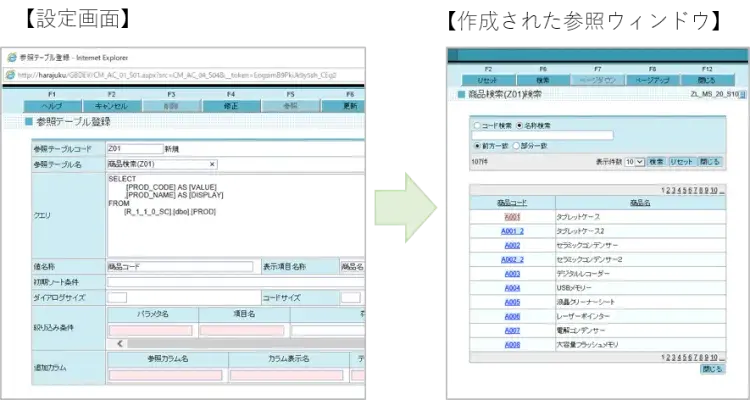The height and width of the screenshot is (400, 750).
Task: Click the レーザーポインター product name cell
Action: [x=640, y=316]
